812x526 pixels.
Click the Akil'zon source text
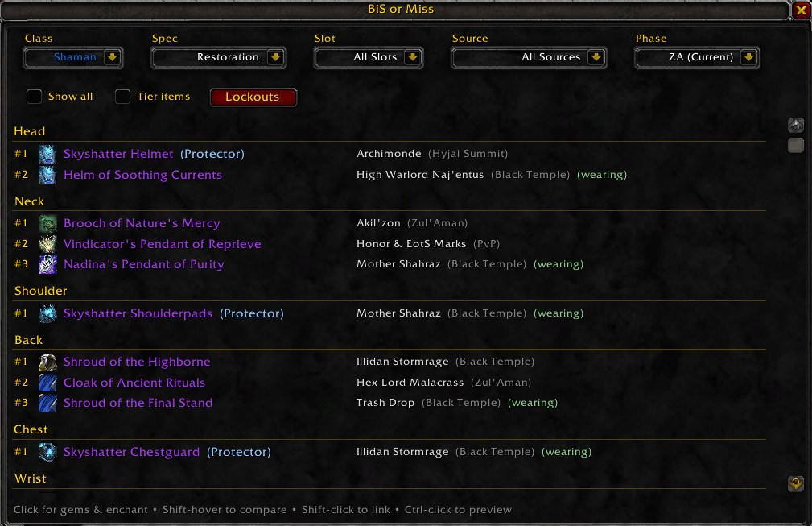coord(378,223)
